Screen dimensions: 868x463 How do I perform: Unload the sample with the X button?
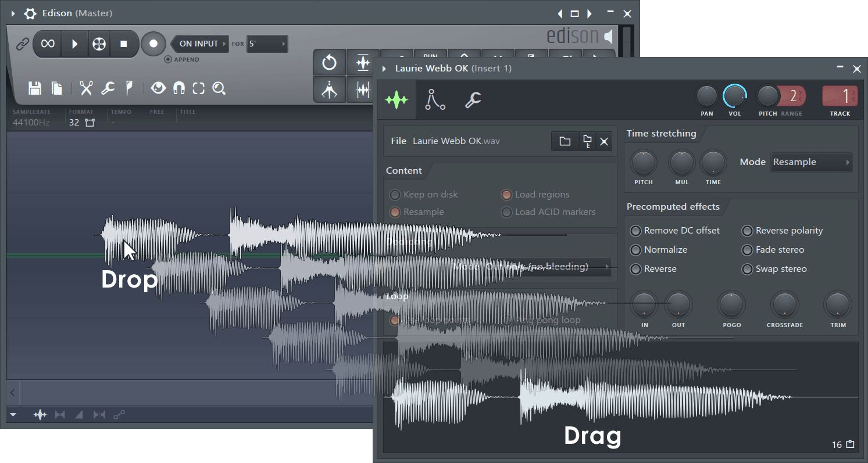604,141
